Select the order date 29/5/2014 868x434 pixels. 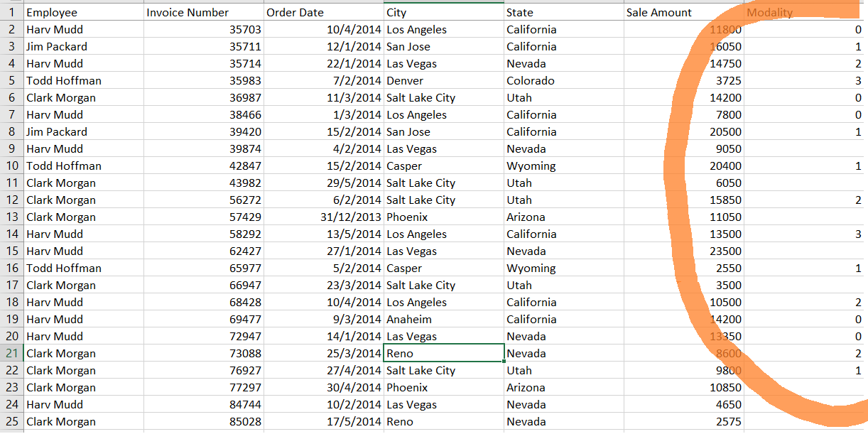coord(323,183)
